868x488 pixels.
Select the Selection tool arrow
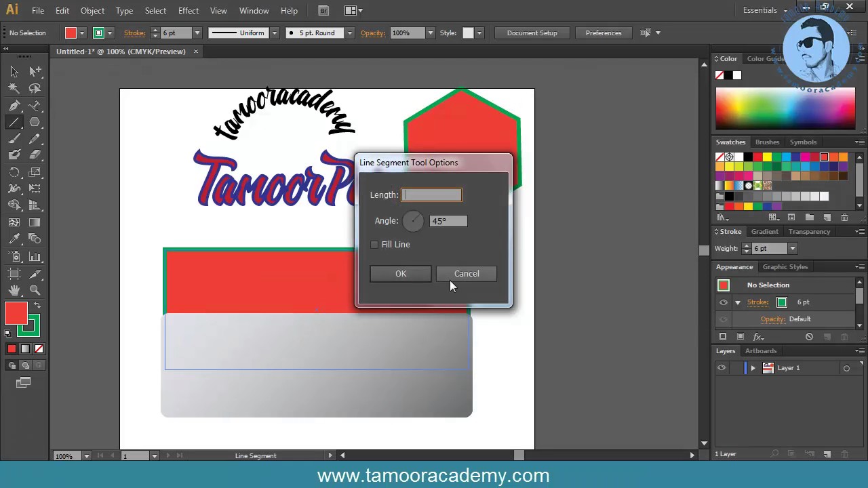pyautogui.click(x=14, y=71)
